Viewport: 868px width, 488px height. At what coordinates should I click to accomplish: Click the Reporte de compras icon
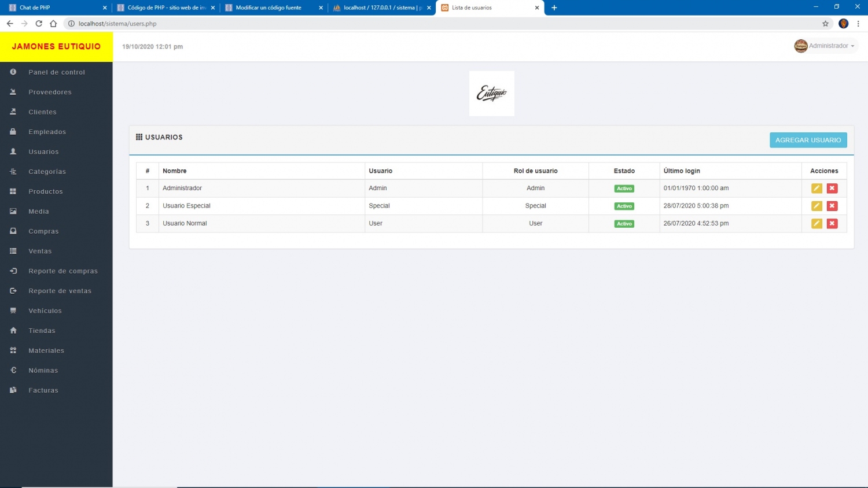13,271
